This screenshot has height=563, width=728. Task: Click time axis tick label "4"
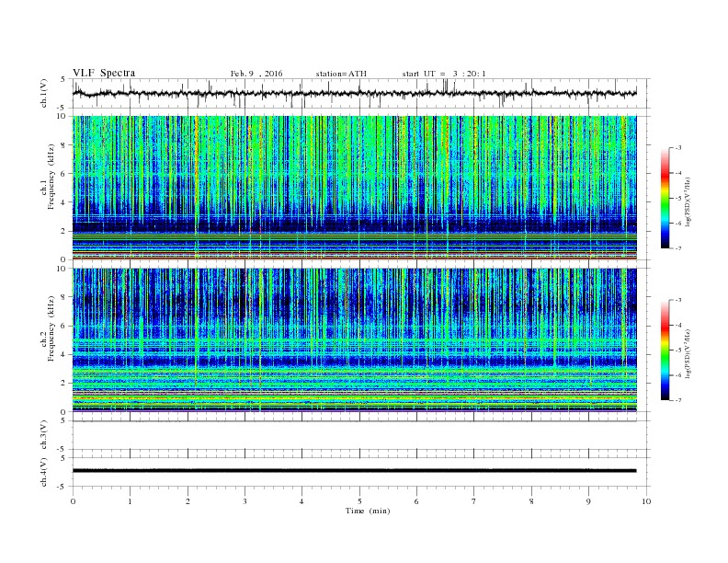pyautogui.click(x=302, y=501)
